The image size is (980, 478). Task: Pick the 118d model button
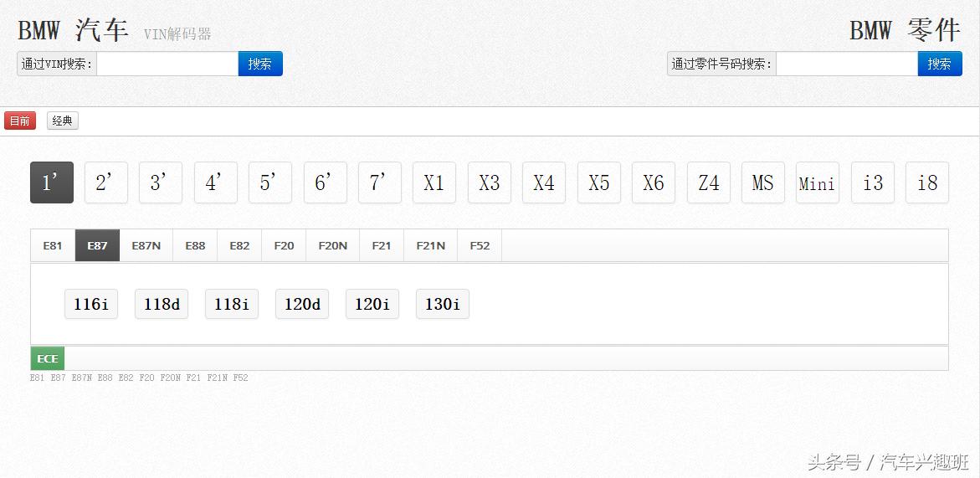pyautogui.click(x=162, y=304)
